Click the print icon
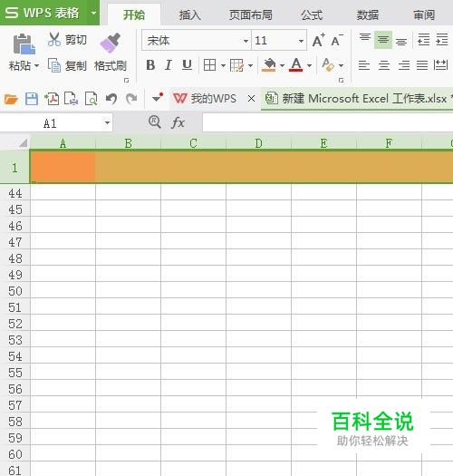The image size is (453, 476). tap(72, 99)
